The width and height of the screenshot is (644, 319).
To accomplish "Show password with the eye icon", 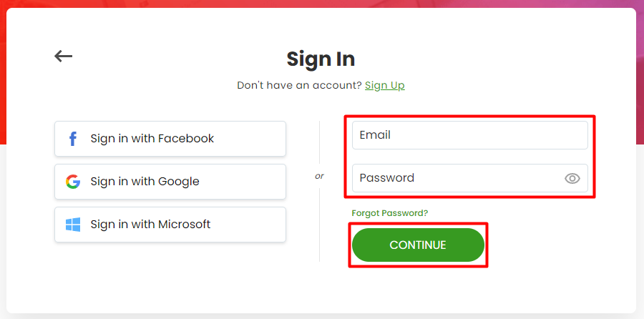I will [572, 178].
